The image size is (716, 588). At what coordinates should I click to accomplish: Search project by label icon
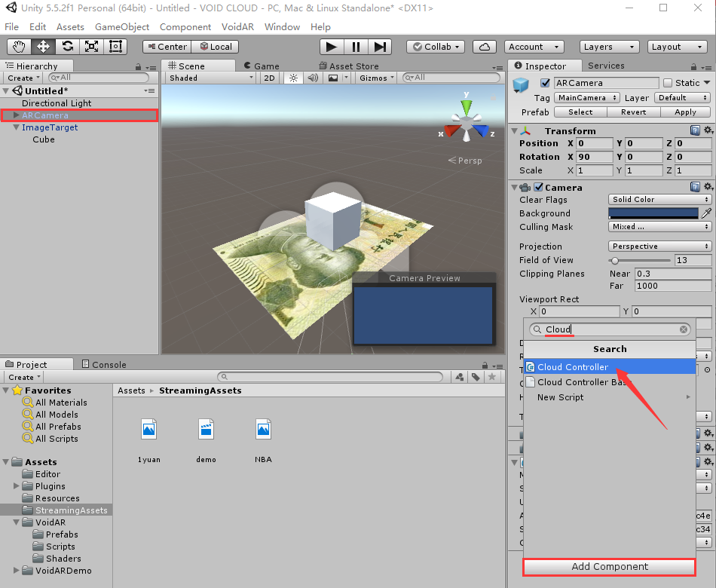[476, 377]
